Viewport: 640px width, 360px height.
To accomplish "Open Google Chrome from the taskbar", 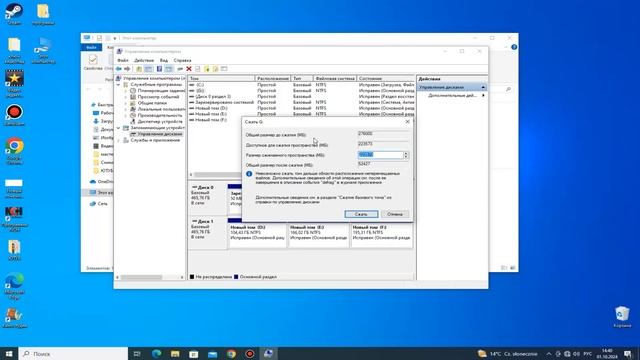I will tap(231, 354).
